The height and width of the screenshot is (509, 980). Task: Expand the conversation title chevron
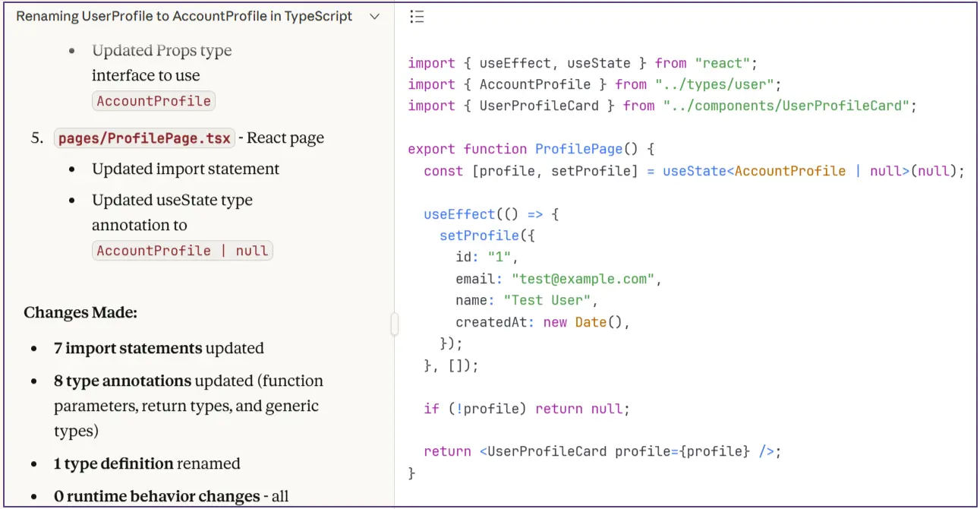click(x=374, y=17)
